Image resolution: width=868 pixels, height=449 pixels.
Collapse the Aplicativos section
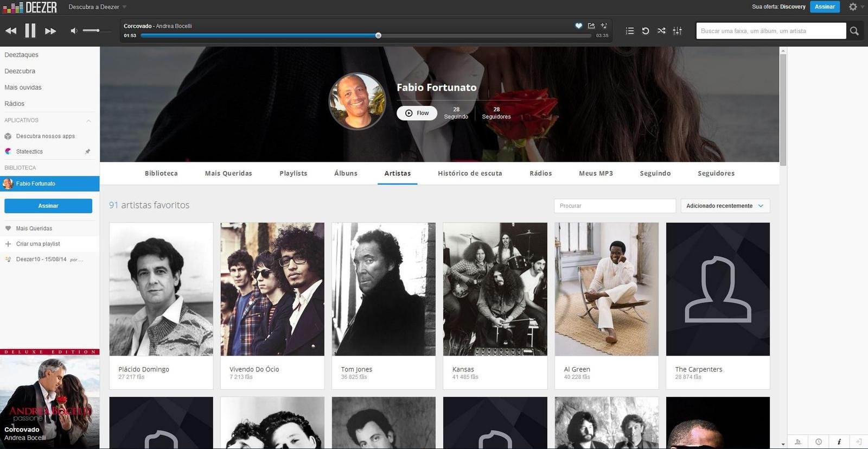[88, 121]
